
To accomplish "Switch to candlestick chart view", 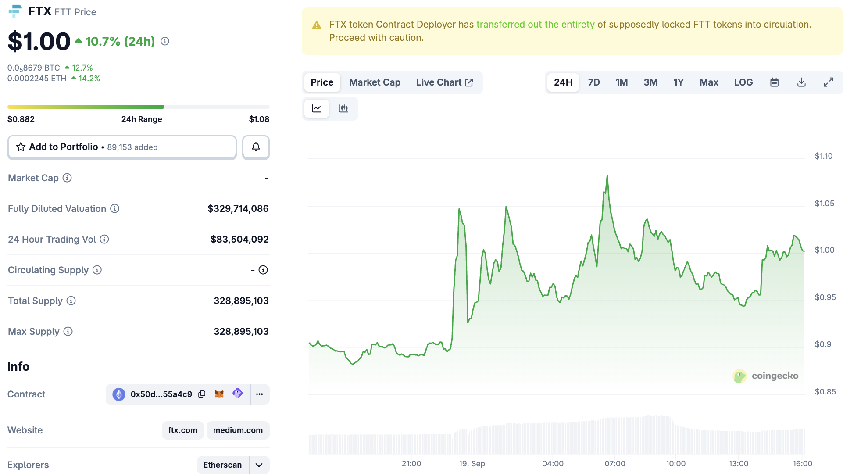I will pyautogui.click(x=344, y=108).
